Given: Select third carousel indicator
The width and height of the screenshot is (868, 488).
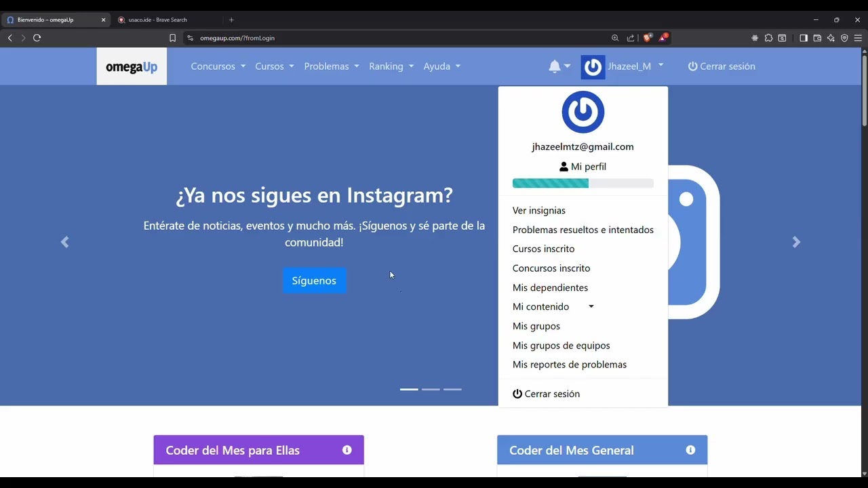Looking at the screenshot, I should pos(452,389).
